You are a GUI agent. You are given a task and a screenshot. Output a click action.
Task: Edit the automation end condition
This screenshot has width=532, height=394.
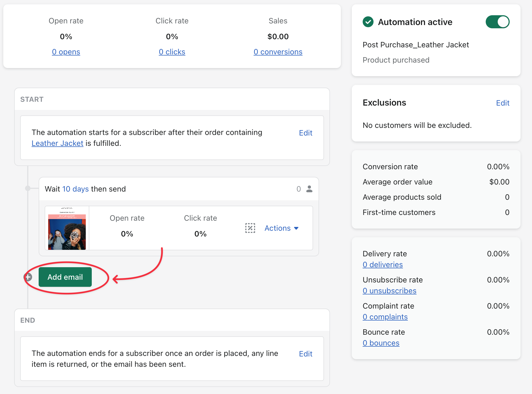click(305, 354)
